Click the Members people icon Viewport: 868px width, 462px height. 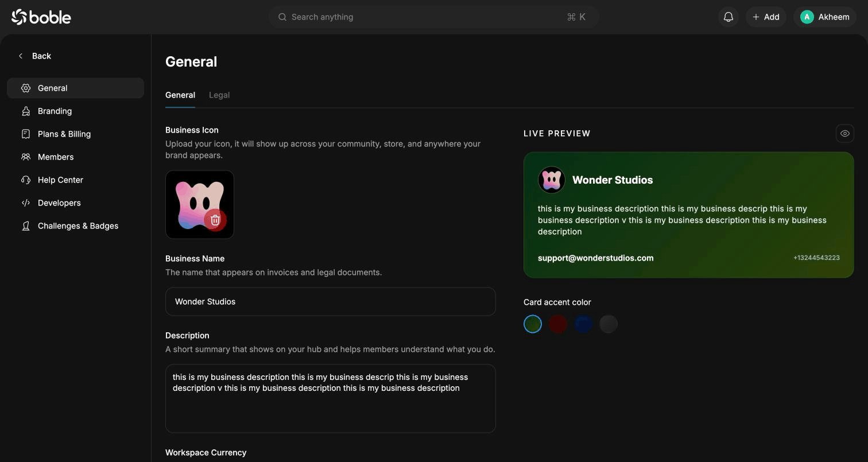tap(26, 157)
